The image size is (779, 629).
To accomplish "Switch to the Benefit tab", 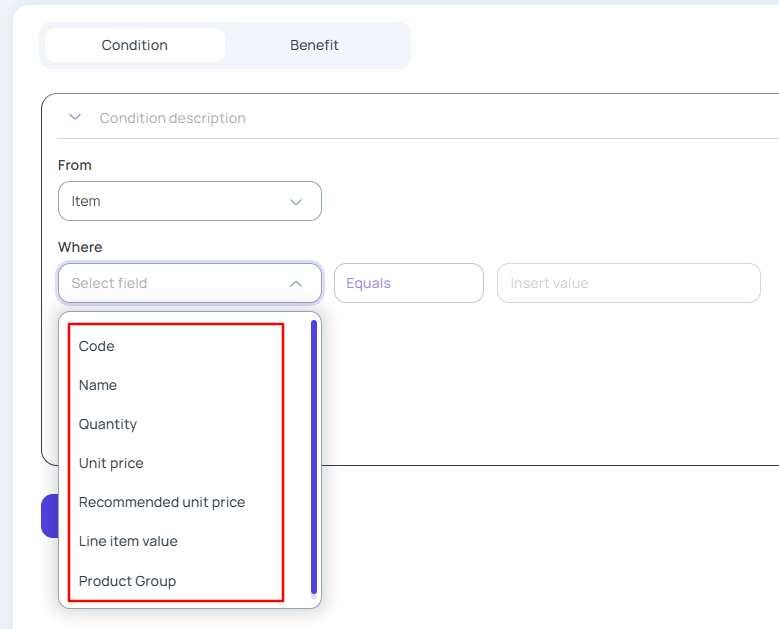I will pyautogui.click(x=314, y=45).
